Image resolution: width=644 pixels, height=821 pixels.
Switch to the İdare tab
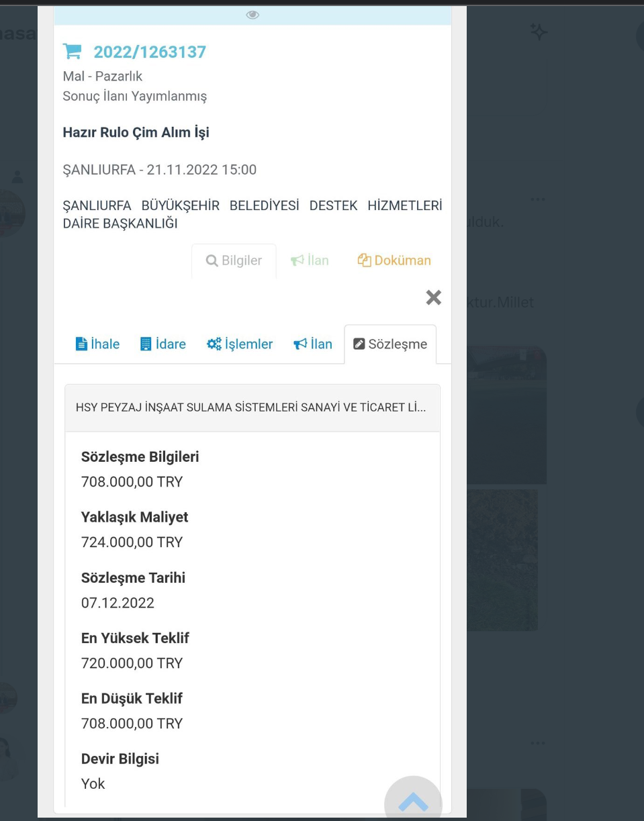(x=163, y=344)
